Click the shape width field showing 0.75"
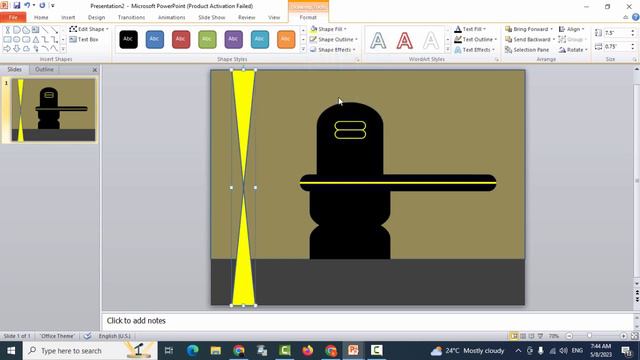The height and width of the screenshot is (360, 640). [617, 47]
